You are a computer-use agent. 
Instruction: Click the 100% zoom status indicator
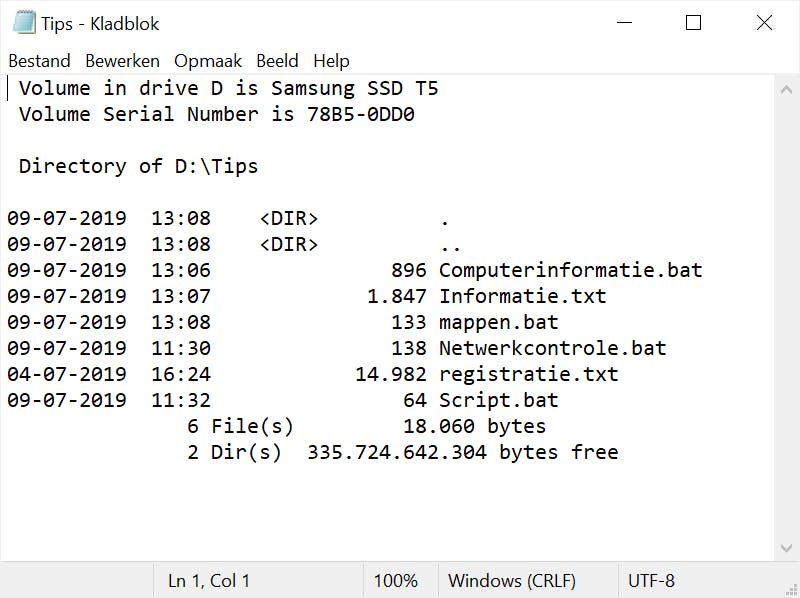point(396,580)
